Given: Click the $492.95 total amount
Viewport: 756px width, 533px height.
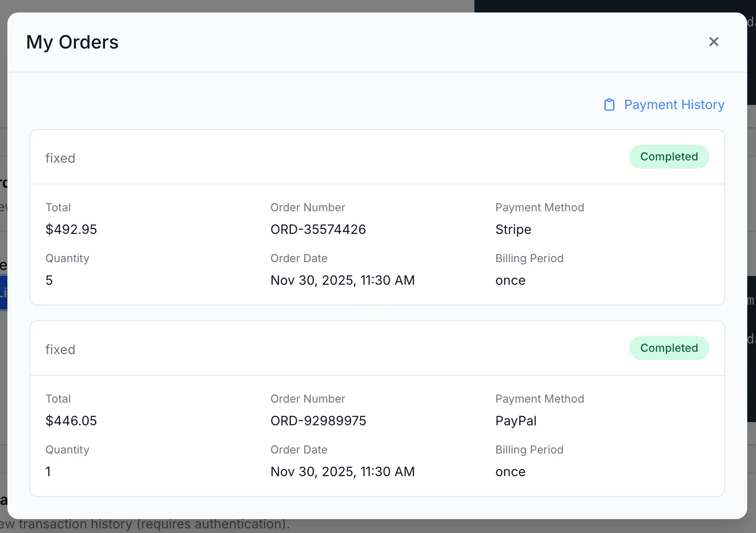Looking at the screenshot, I should click(71, 229).
